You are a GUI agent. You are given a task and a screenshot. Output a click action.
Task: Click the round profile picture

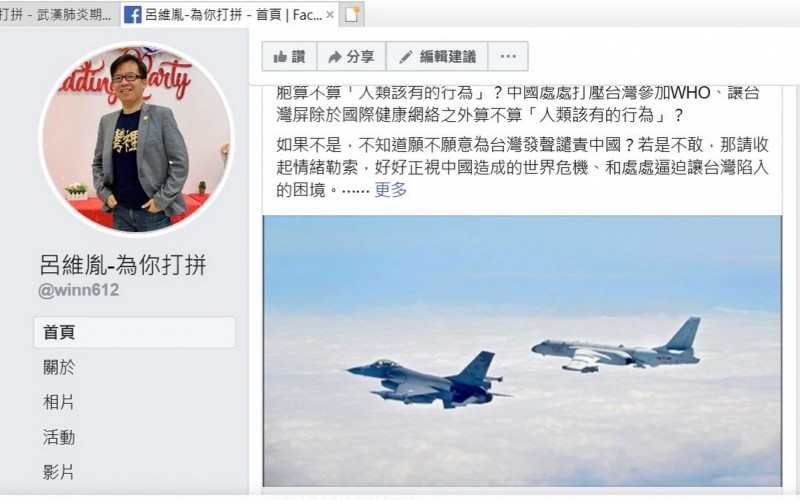(x=136, y=139)
